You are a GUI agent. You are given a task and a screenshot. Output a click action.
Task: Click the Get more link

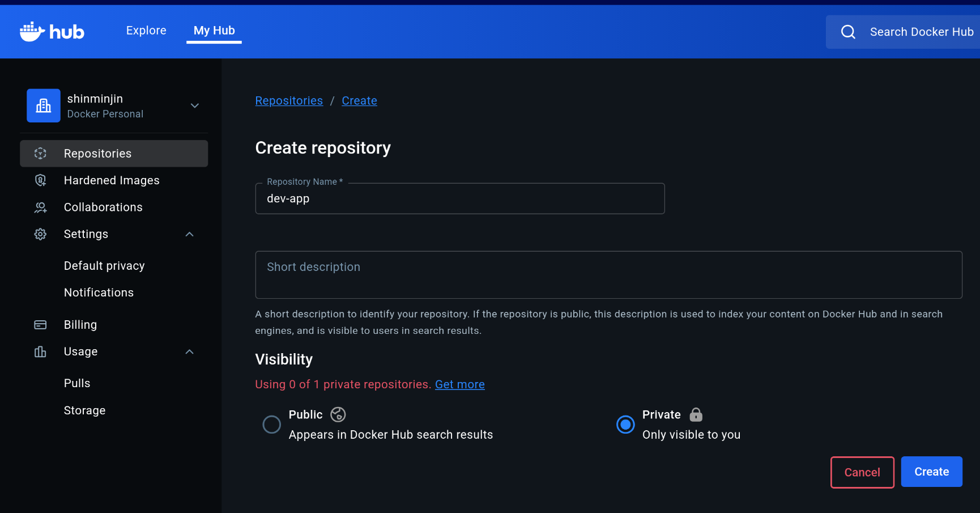click(x=460, y=384)
